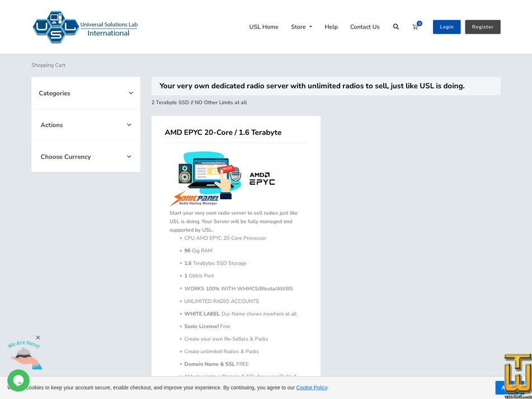The image size is (532, 399).
Task: Click 'Create unlimited Radios & Packs' item
Action: 221,351
